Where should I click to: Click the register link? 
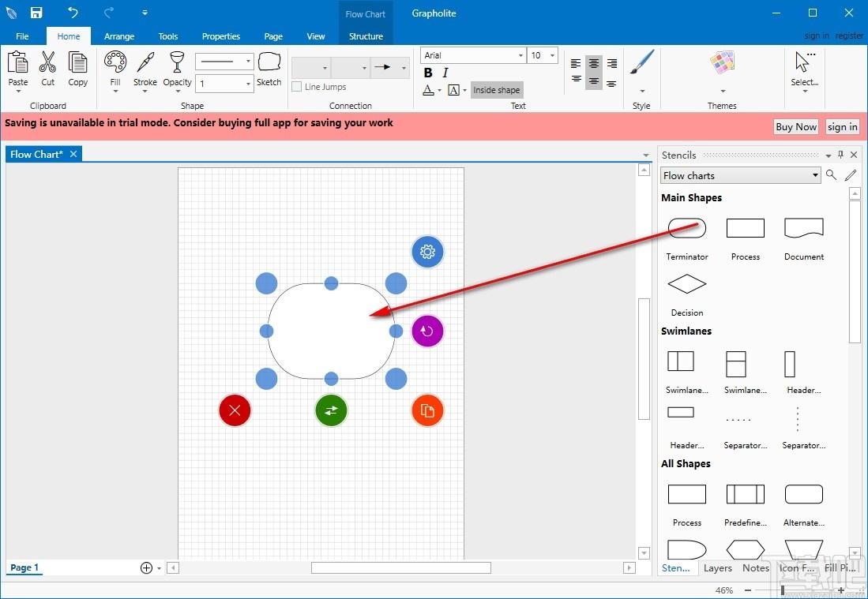click(x=849, y=36)
